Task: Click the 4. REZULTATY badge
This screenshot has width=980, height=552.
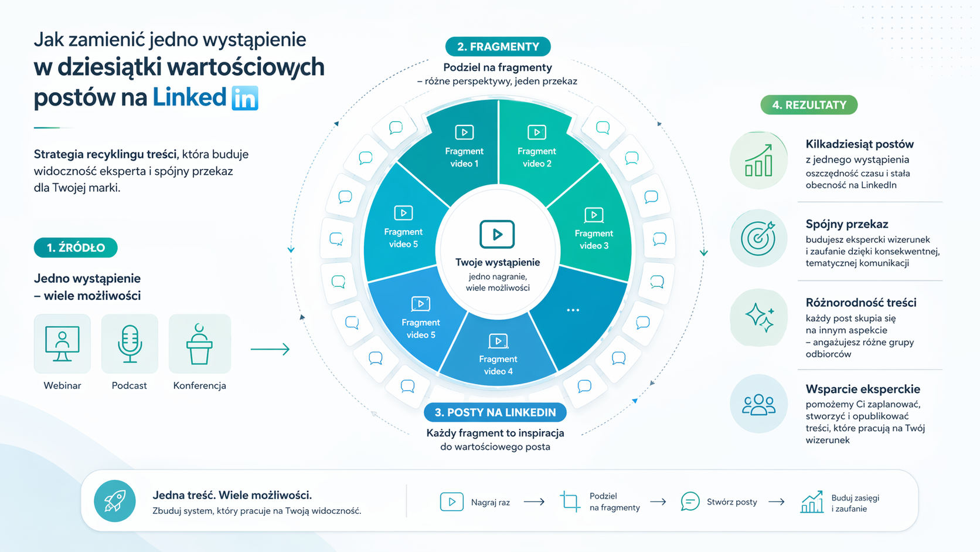Action: point(809,105)
